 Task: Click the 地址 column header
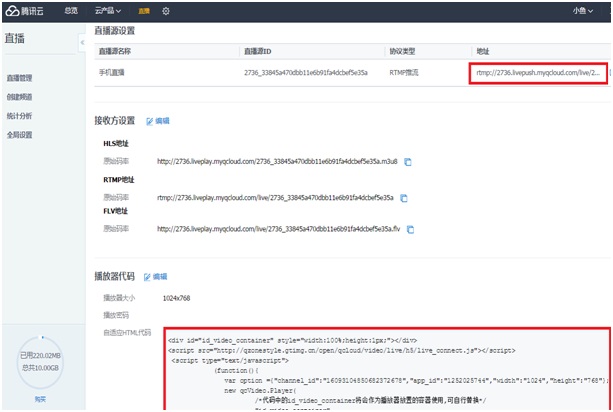[x=483, y=51]
